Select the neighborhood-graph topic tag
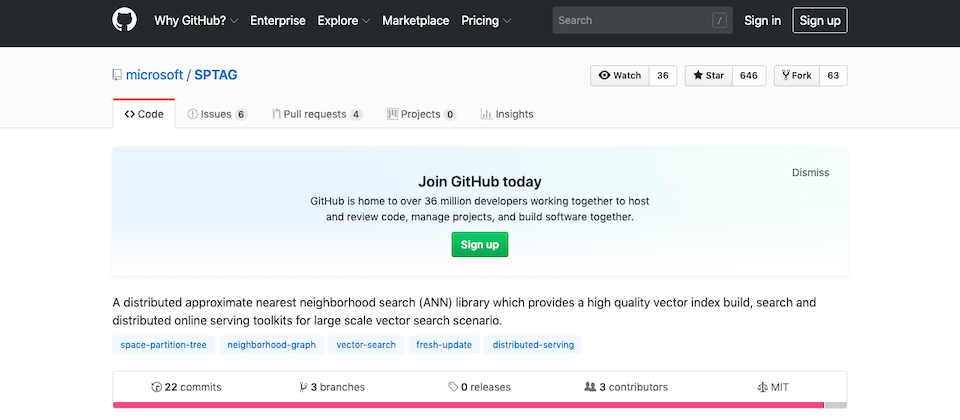 coord(271,345)
